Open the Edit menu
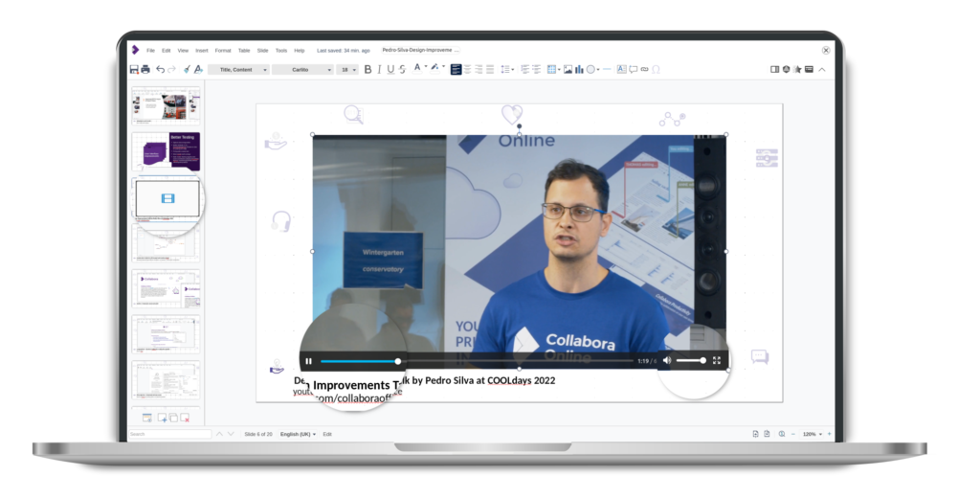 tap(167, 51)
